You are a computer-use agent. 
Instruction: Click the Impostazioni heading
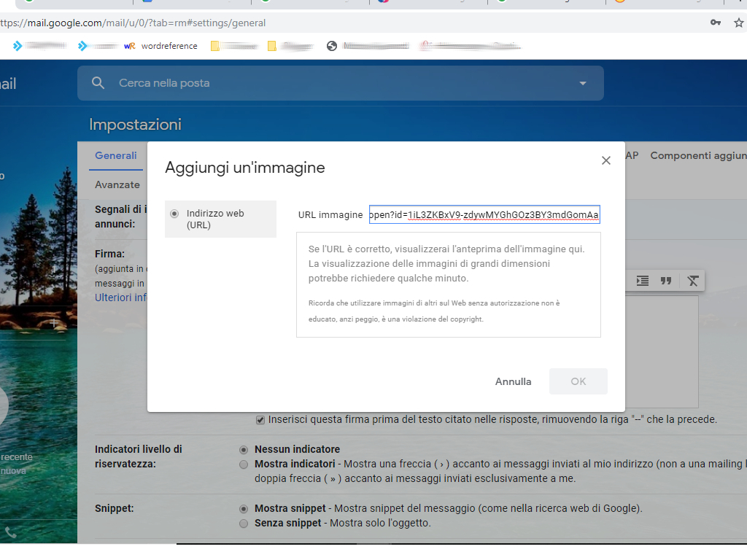[x=135, y=125]
